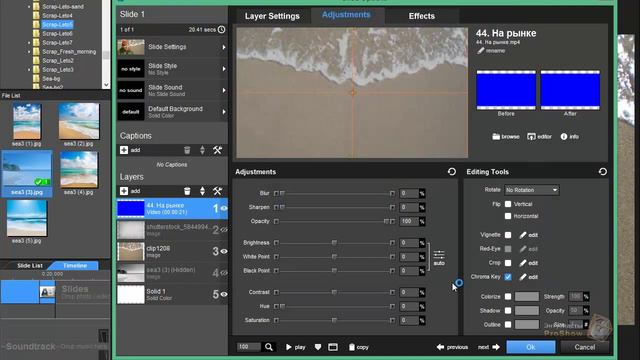640x360 pixels.
Task: Delete caption using Captions trash icon
Action: tap(187, 150)
